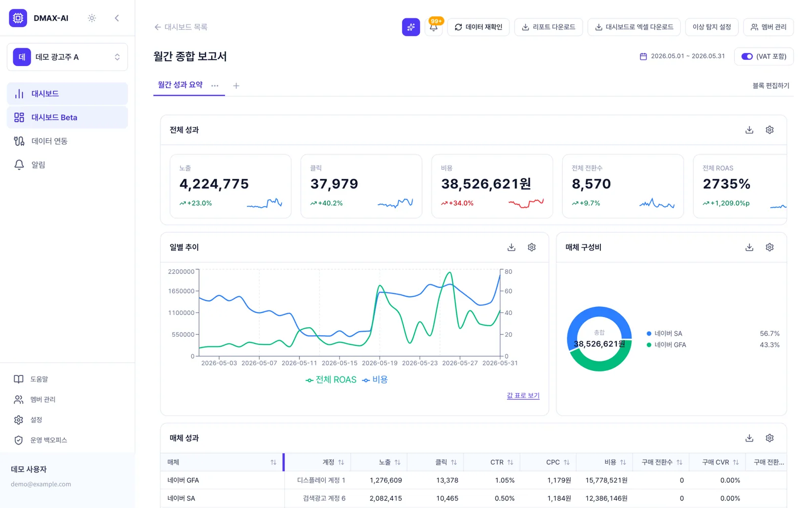The image size is (812, 508).
Task: Click the 데모 사용자 profile area
Action: pyautogui.click(x=67, y=477)
